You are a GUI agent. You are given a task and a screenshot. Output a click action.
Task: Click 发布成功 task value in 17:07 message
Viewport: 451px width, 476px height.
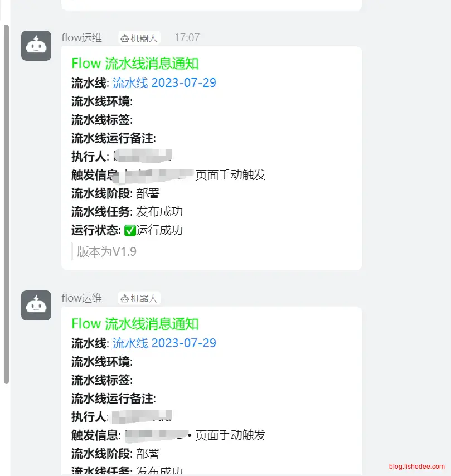159,212
